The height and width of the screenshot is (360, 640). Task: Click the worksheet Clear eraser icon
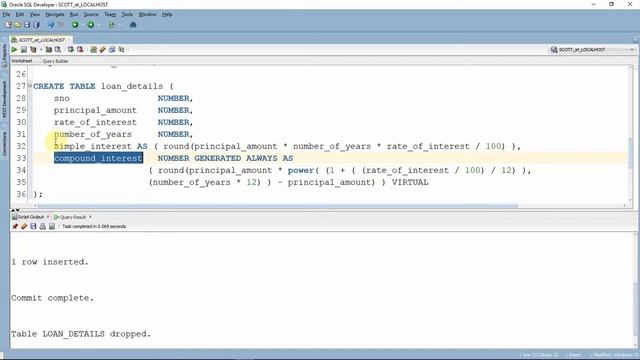(x=102, y=50)
